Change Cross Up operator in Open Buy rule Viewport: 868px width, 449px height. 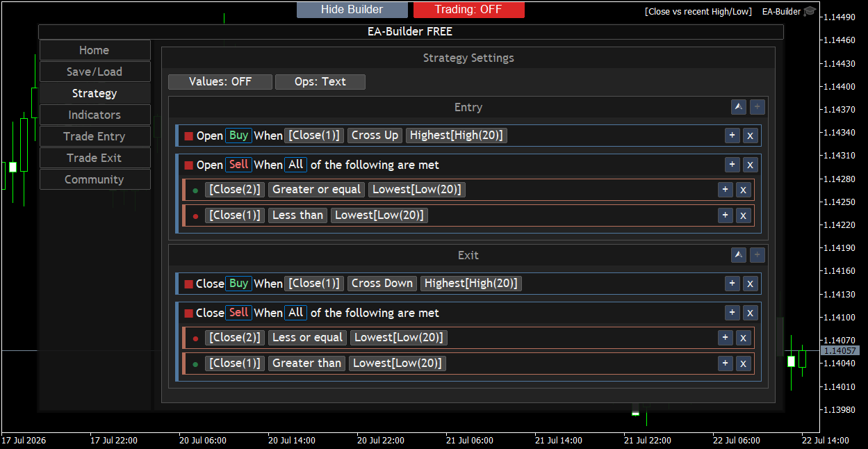(x=375, y=136)
